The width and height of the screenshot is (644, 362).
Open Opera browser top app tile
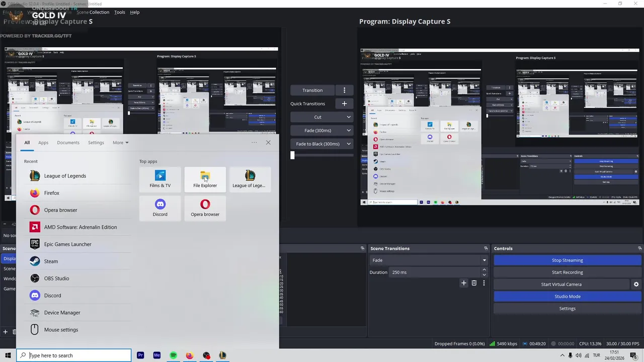coord(205,208)
